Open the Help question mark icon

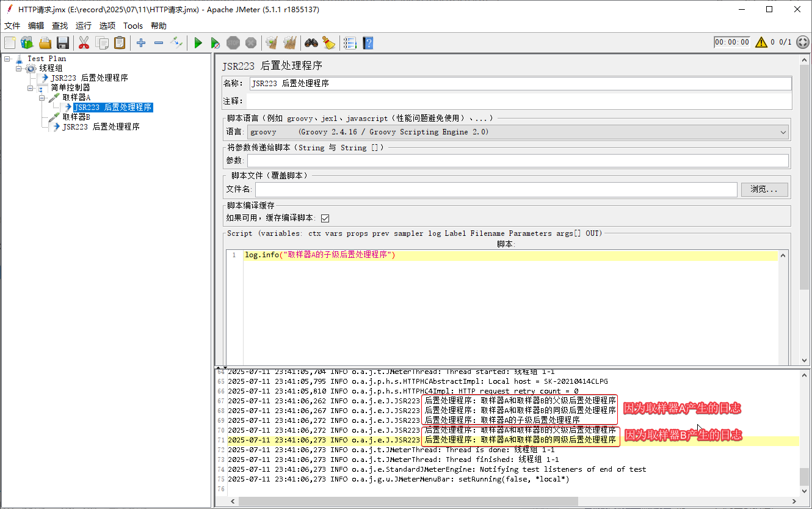tap(368, 43)
